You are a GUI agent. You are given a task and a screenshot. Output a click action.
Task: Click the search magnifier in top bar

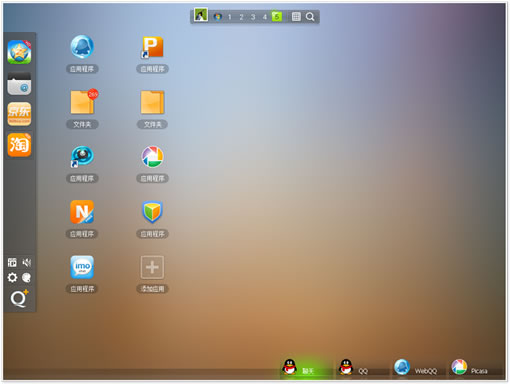point(310,17)
